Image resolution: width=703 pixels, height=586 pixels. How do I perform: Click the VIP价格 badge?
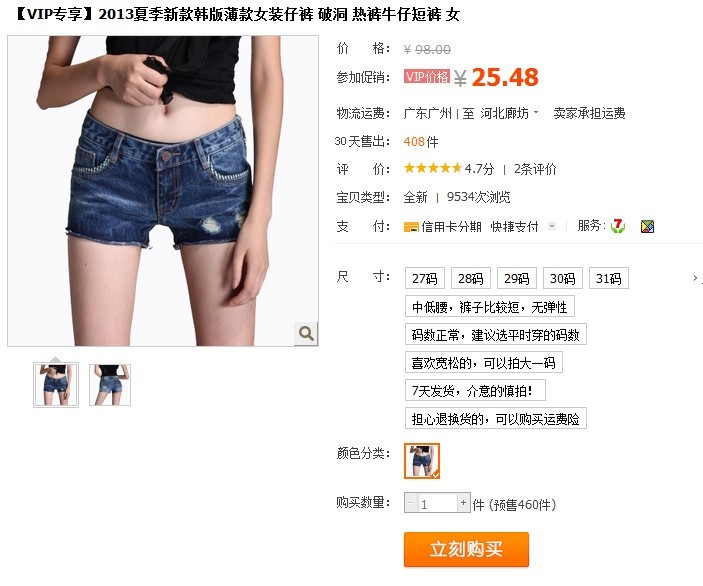point(426,76)
